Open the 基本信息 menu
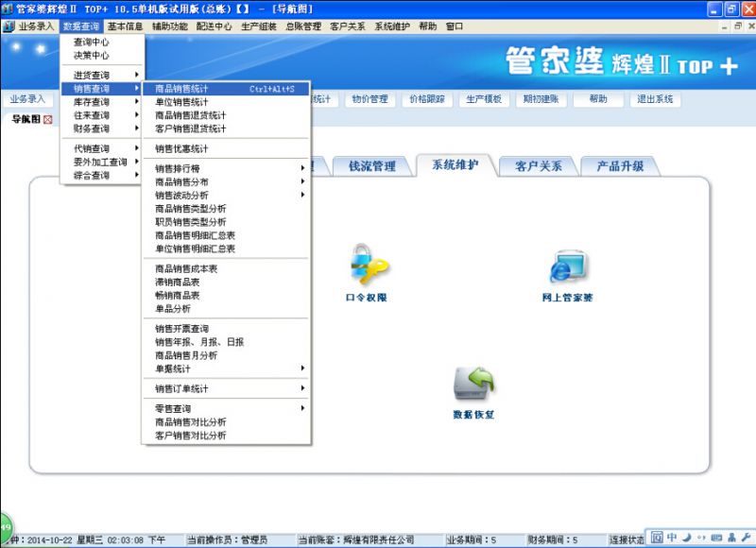 pyautogui.click(x=125, y=26)
